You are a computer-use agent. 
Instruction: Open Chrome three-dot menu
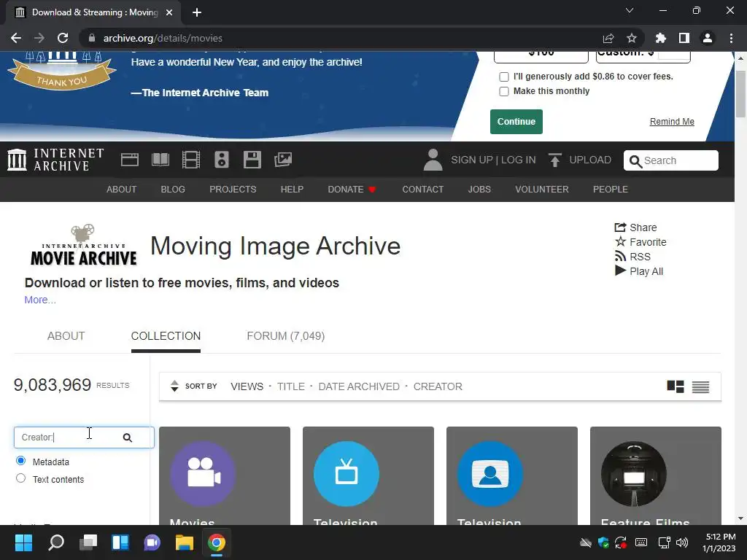coord(731,38)
